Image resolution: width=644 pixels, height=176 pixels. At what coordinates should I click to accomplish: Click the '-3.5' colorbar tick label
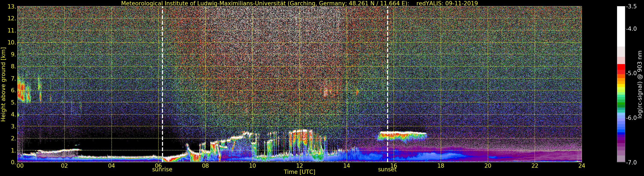point(631,6)
